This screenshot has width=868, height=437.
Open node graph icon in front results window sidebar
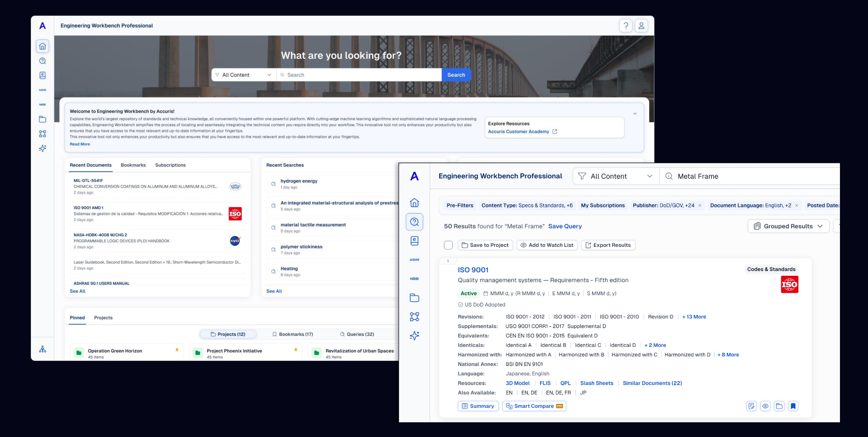(415, 317)
